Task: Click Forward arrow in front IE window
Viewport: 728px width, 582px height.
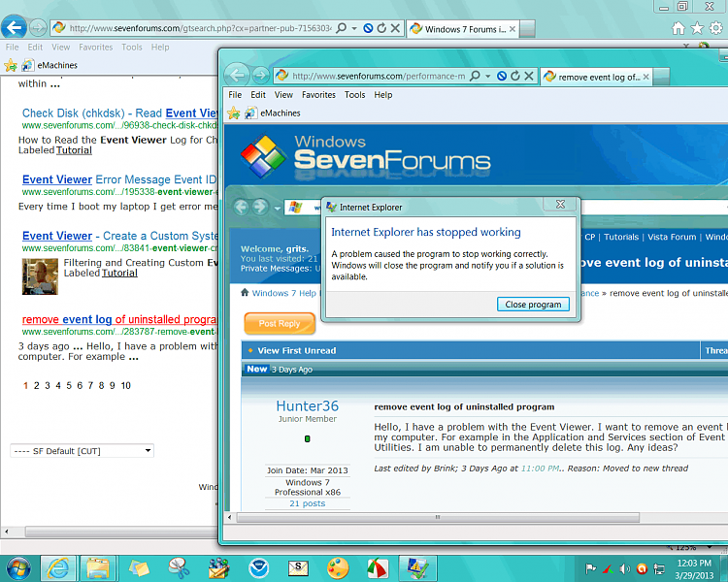Action: click(x=260, y=76)
